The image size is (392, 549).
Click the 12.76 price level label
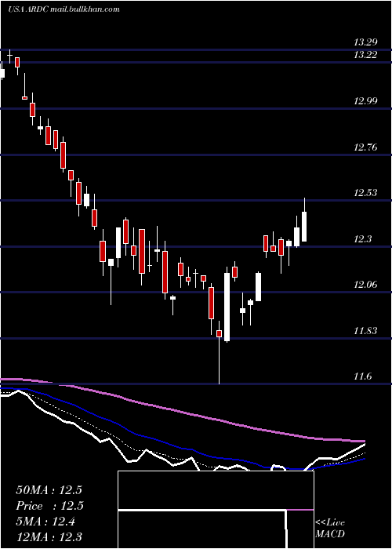365,147
